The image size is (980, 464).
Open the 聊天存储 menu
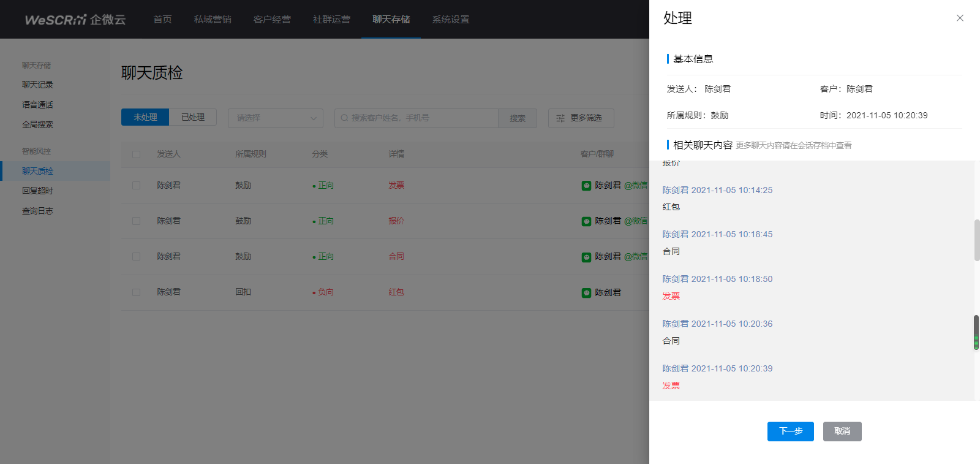pyautogui.click(x=391, y=20)
